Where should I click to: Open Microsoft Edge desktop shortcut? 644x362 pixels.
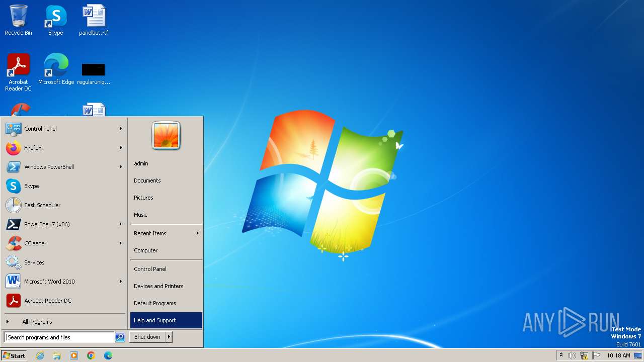(x=56, y=69)
